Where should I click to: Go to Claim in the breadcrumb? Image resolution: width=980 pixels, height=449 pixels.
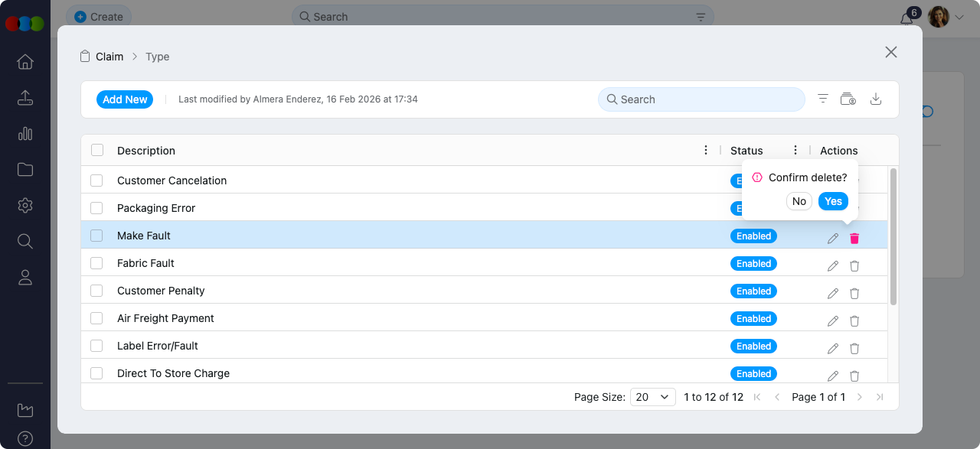coord(109,57)
